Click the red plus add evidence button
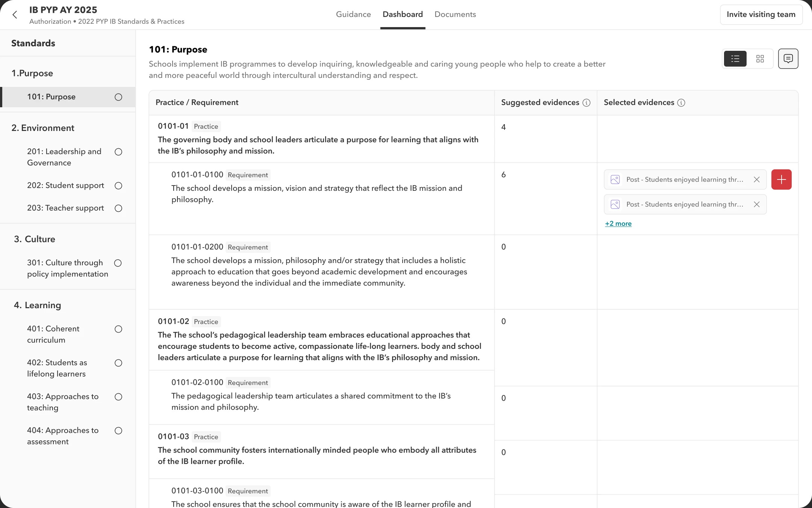This screenshot has width=812, height=508. (x=781, y=179)
